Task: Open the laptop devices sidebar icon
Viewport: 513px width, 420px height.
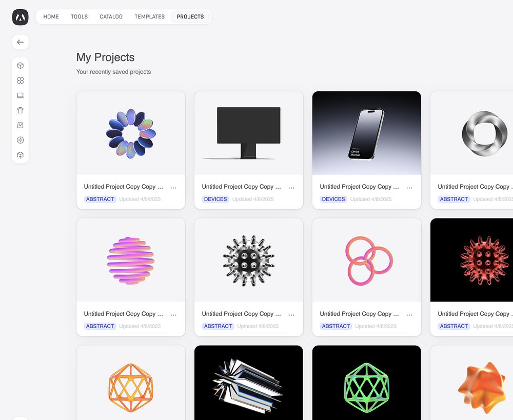Action: click(21, 95)
